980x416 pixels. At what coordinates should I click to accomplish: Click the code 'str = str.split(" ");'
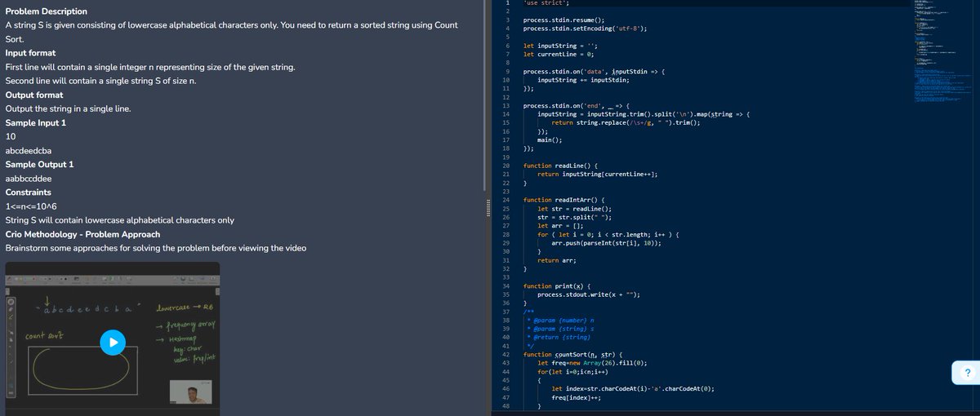coord(574,217)
